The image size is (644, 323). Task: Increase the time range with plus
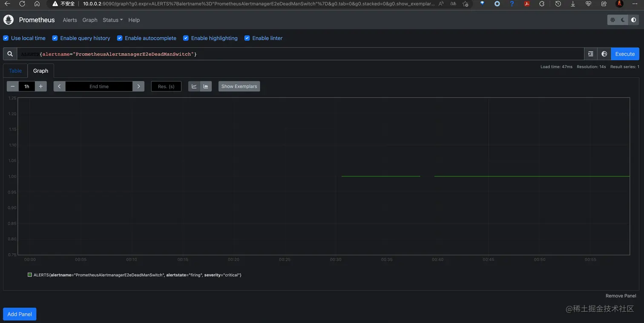(41, 86)
